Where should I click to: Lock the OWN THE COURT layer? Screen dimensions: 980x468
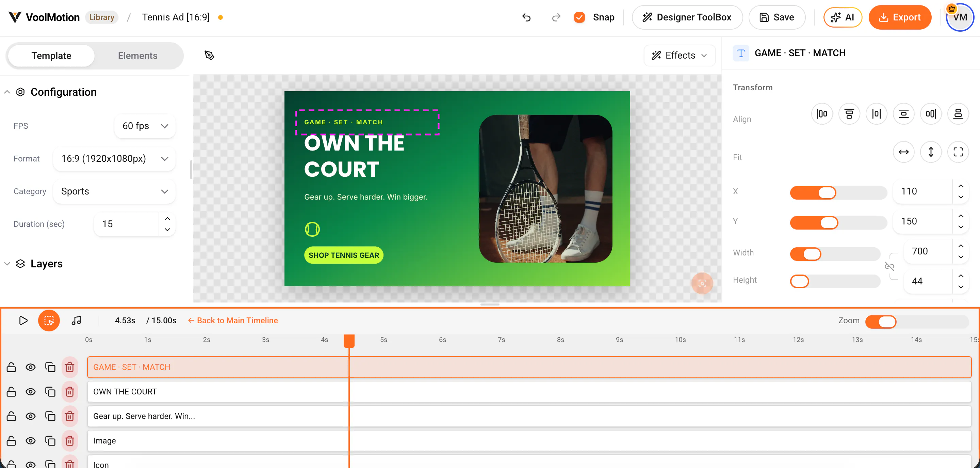click(12, 391)
